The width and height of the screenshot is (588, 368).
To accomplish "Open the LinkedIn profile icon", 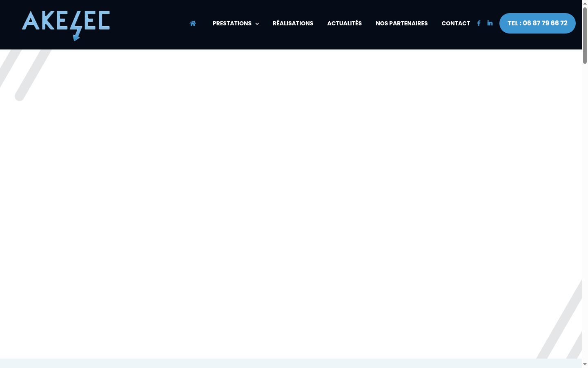I will (490, 23).
